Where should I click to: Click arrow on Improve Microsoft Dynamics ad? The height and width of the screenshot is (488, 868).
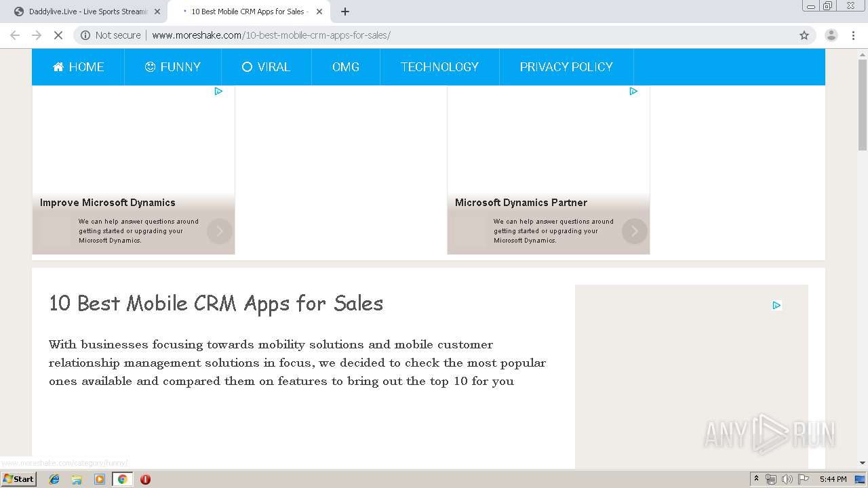pyautogui.click(x=220, y=231)
